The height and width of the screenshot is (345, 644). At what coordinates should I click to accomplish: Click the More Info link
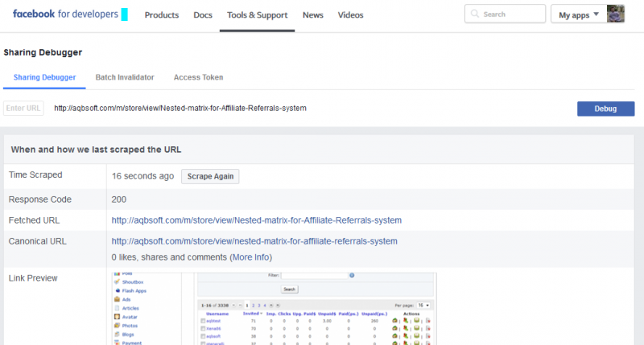[x=251, y=257]
